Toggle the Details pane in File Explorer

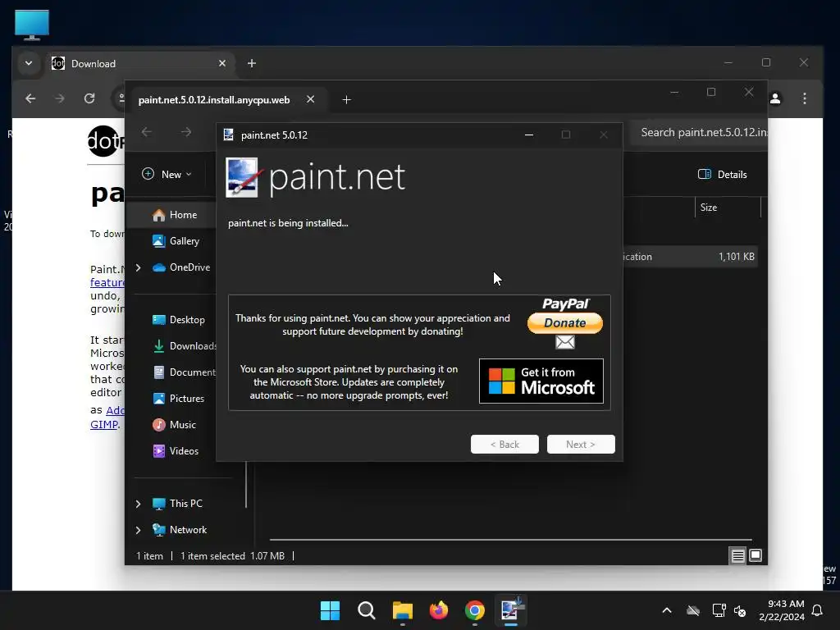[722, 174]
